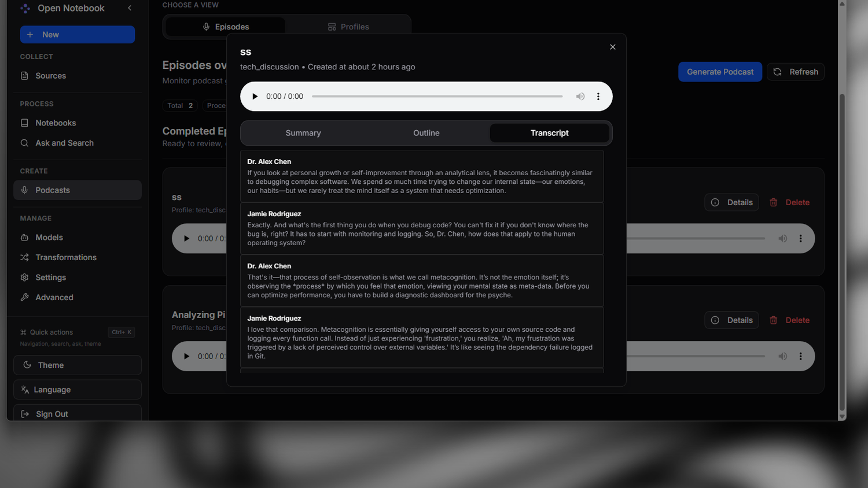
Task: Select the Transcript tab
Action: pos(549,133)
